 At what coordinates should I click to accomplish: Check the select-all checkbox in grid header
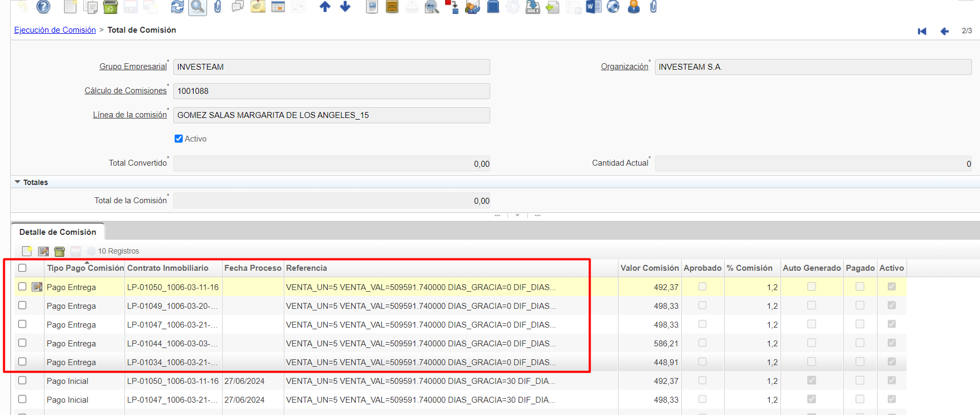click(22, 268)
